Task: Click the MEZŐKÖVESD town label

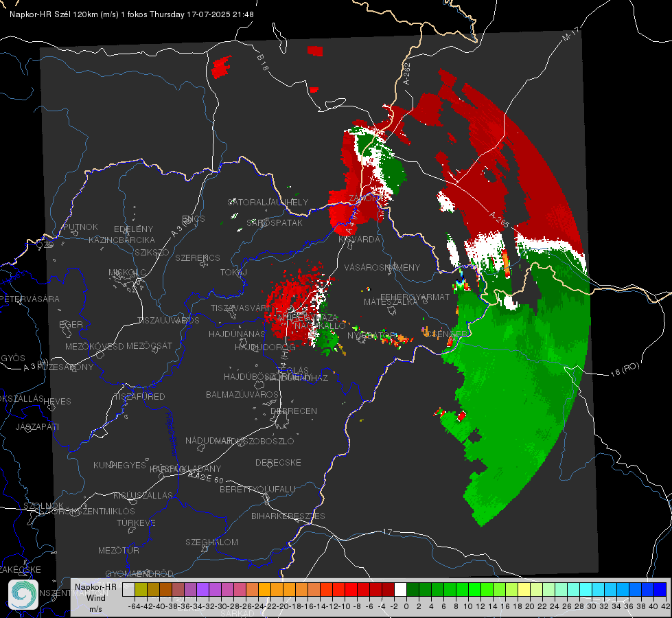Action: coord(95,346)
